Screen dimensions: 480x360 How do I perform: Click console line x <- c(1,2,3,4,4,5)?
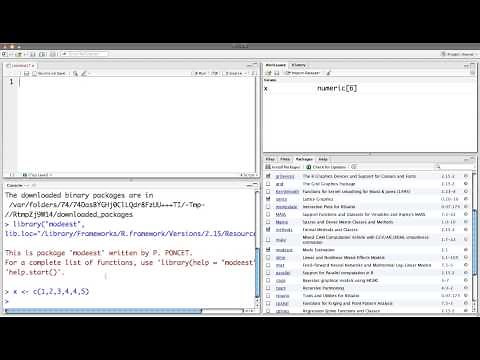coord(47,292)
